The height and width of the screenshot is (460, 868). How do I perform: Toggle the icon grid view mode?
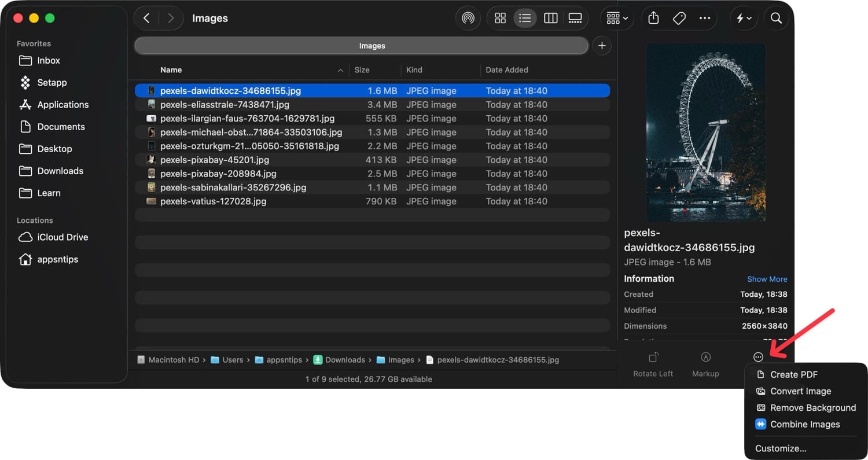click(x=500, y=18)
